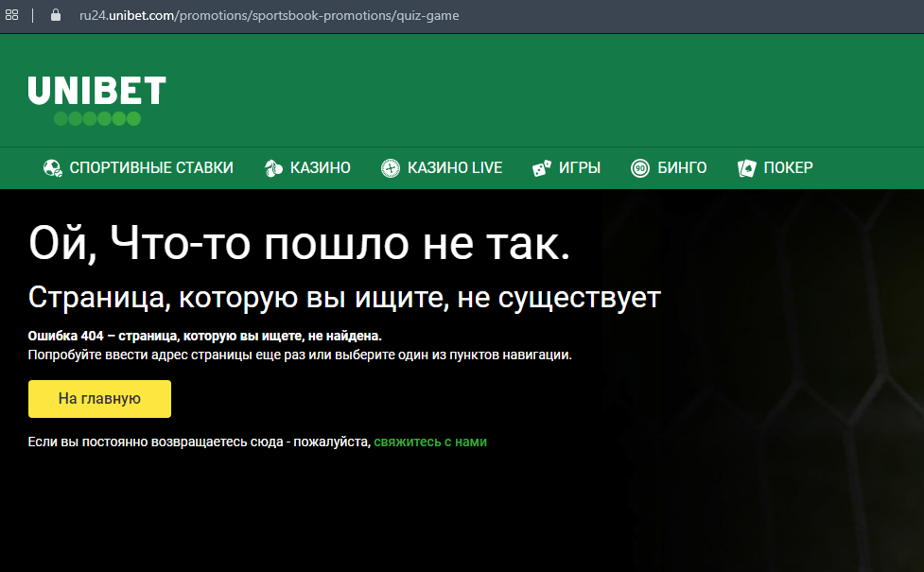Viewport: 924px width, 572px height.
Task: Click the dice icon beside Игры
Action: click(542, 168)
